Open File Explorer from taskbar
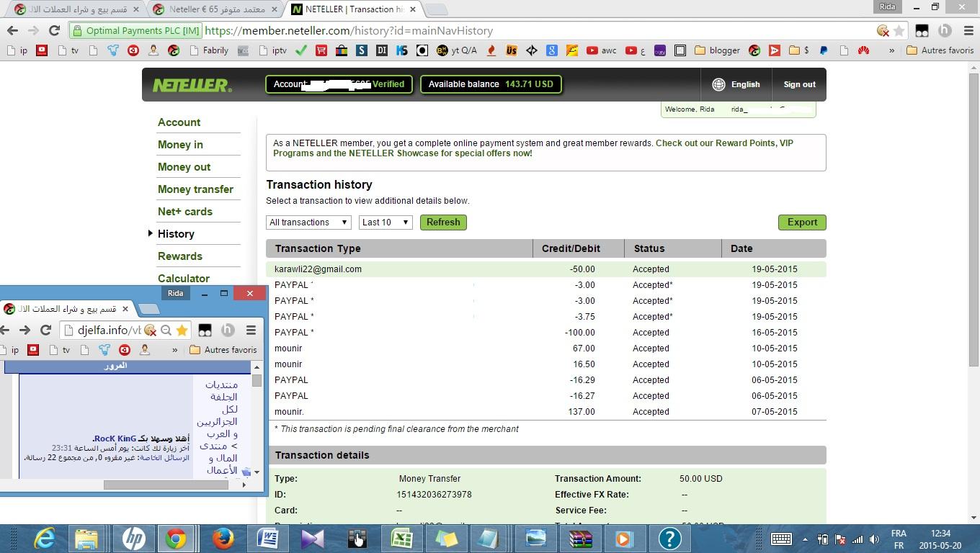 tap(86, 539)
